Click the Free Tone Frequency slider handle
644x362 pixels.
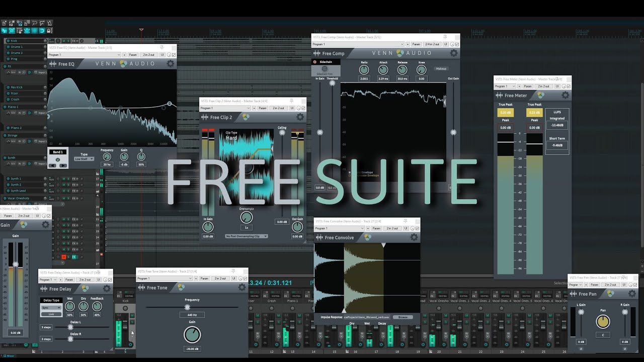coord(187,307)
